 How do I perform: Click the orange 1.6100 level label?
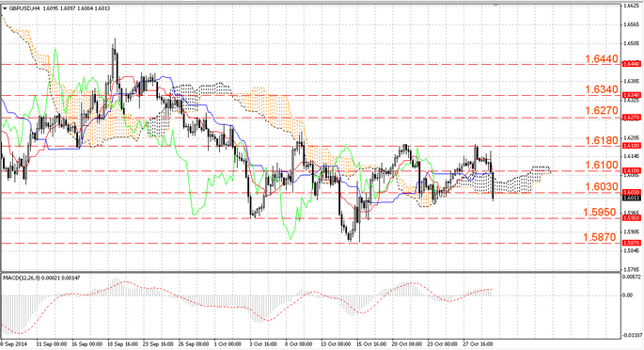tap(602, 166)
